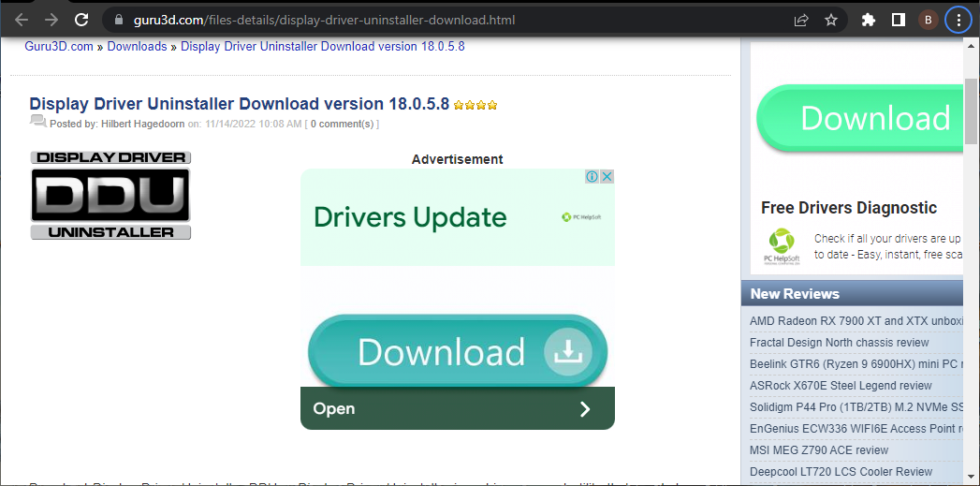Click the chevron on the Open bar

click(x=585, y=409)
